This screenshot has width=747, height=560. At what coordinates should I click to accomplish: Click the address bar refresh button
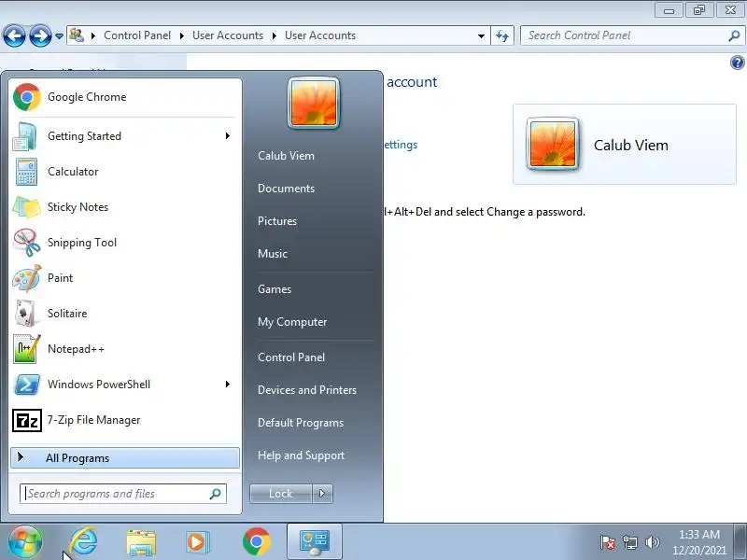tap(502, 35)
